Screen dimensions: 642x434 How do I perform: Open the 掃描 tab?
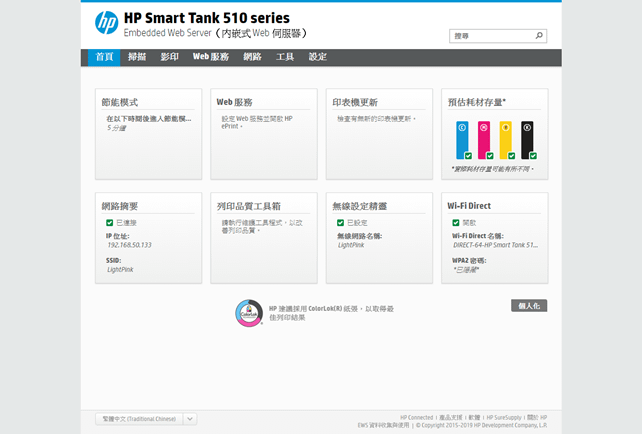point(137,57)
